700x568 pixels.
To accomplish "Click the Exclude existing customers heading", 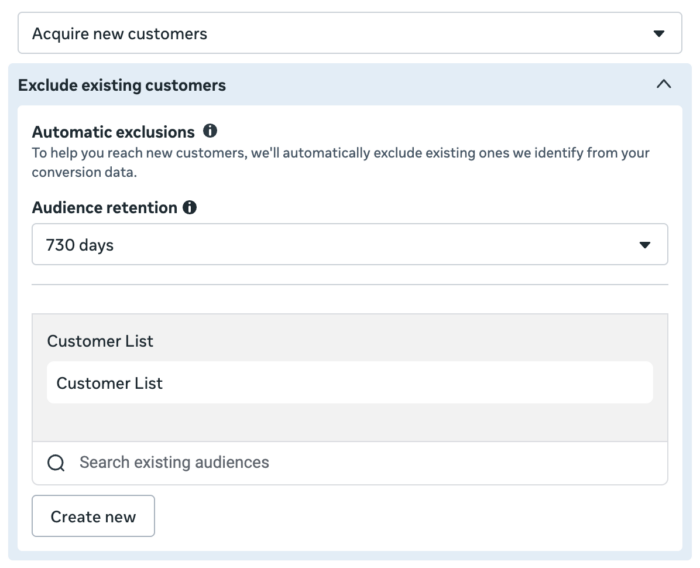I will click(122, 85).
